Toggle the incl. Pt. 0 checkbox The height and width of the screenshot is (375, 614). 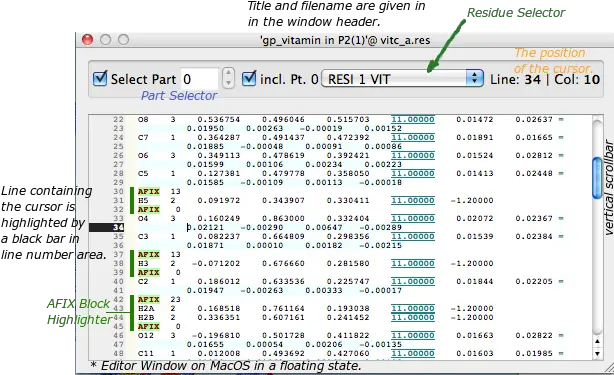(x=249, y=79)
